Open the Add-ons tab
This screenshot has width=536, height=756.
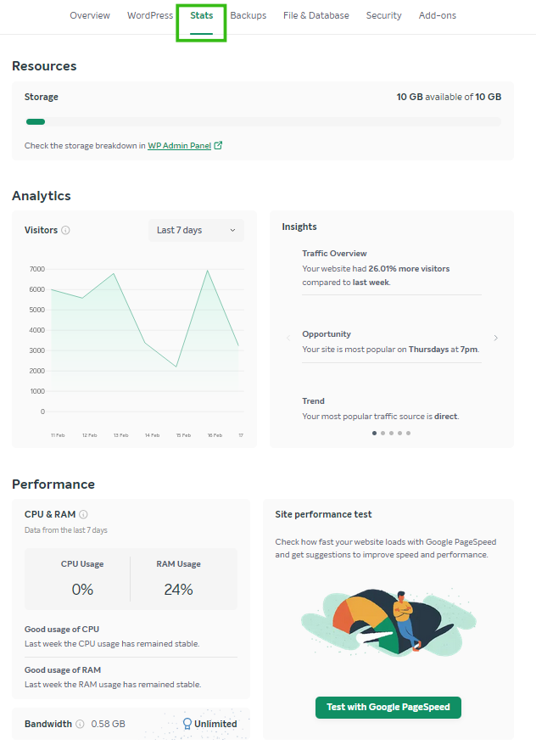pyautogui.click(x=438, y=15)
